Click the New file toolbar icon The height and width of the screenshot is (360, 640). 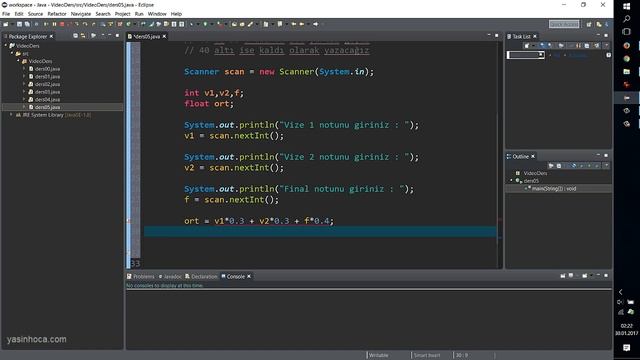6,24
